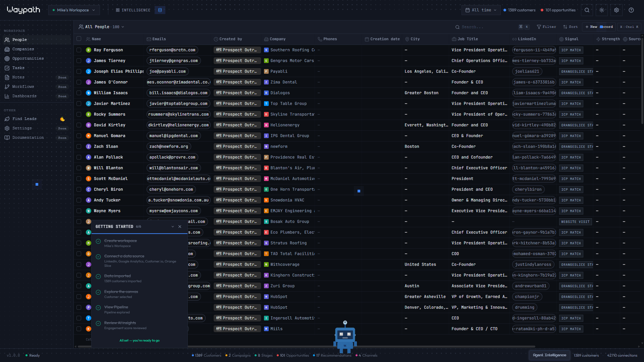
Task: Tick the checkbox beside Zach Sloan
Action: (x=79, y=146)
